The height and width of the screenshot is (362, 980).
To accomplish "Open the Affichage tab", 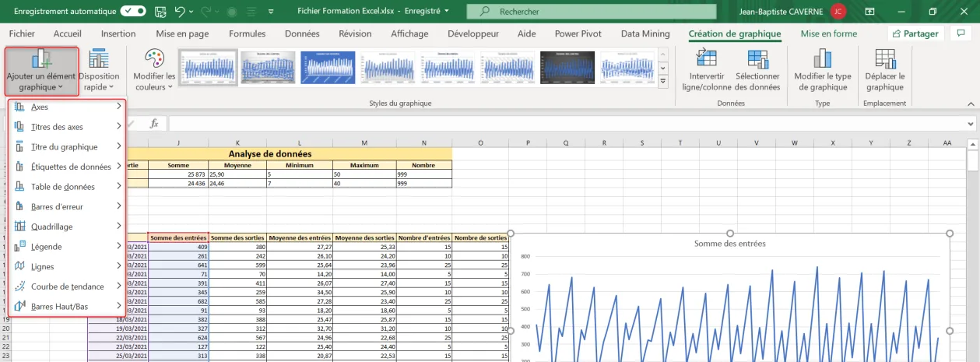I will (x=409, y=33).
